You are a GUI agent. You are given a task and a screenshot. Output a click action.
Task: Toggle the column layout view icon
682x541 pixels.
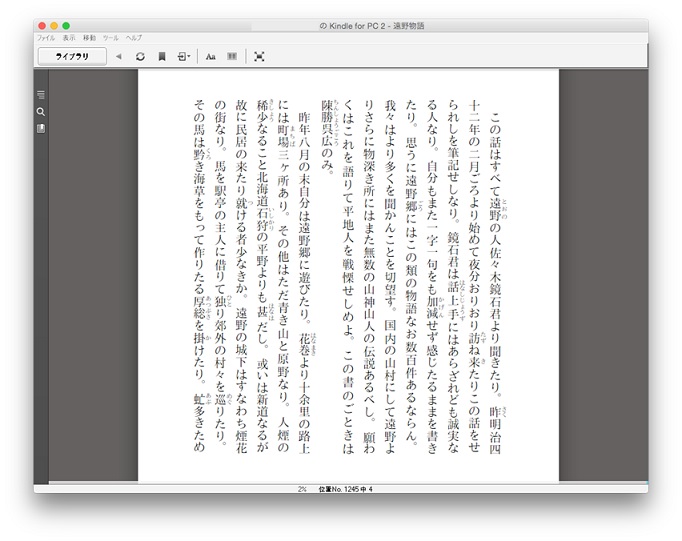click(232, 57)
